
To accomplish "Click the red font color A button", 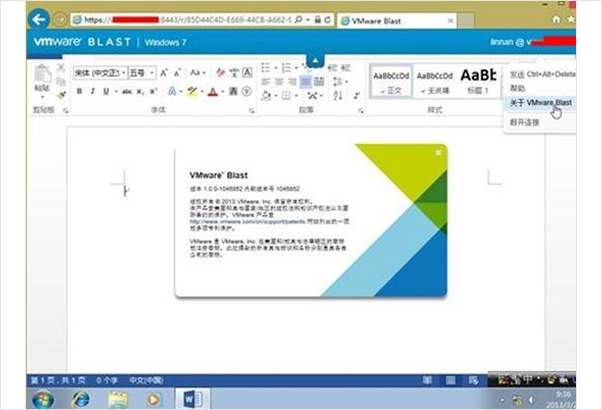I will 213,91.
